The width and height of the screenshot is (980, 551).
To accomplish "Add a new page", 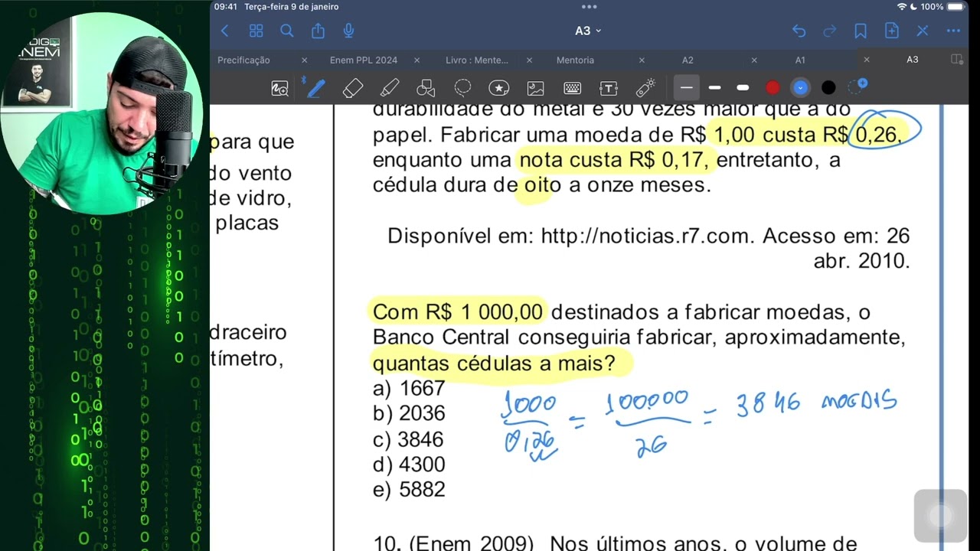I will click(x=891, y=31).
